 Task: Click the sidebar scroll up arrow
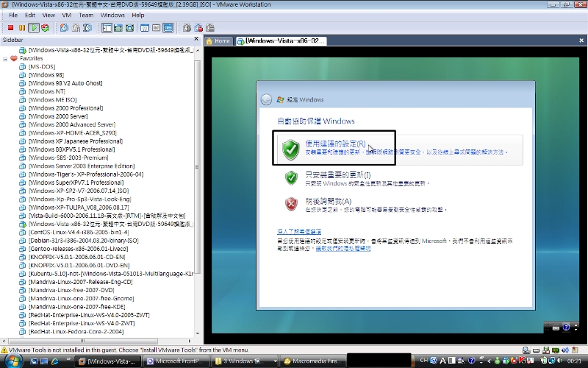198,50
